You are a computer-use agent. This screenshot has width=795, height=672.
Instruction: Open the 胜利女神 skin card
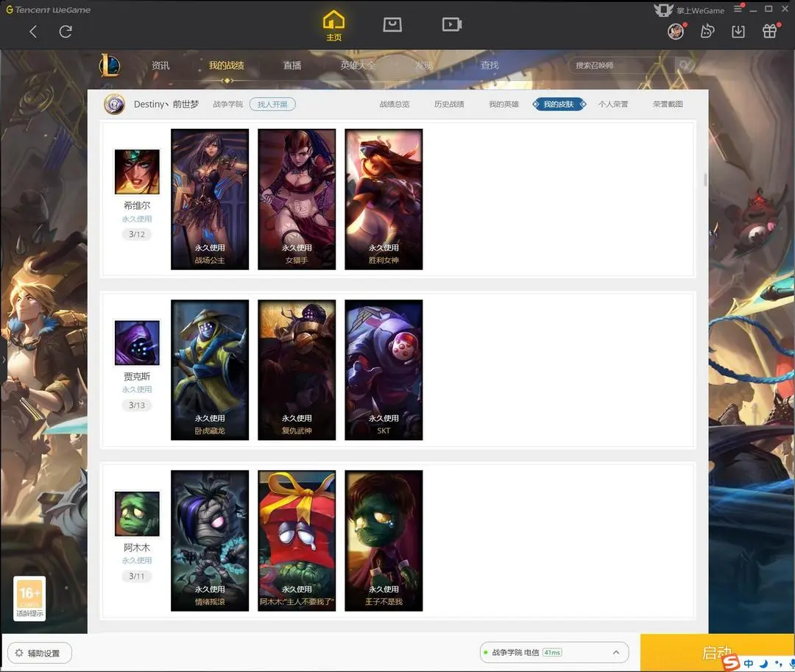(x=384, y=199)
